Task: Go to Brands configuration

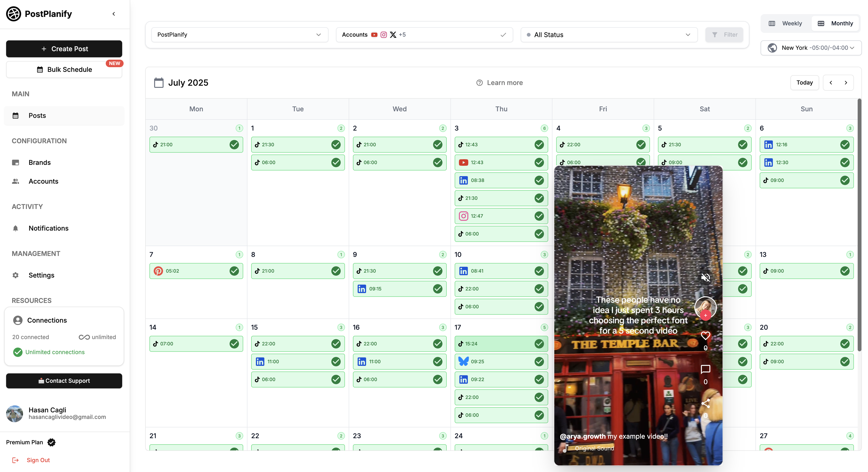Action: pos(39,162)
